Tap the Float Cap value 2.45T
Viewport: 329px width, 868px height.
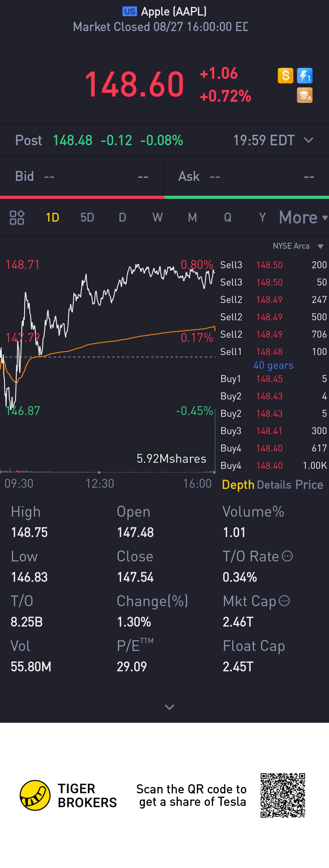click(238, 666)
